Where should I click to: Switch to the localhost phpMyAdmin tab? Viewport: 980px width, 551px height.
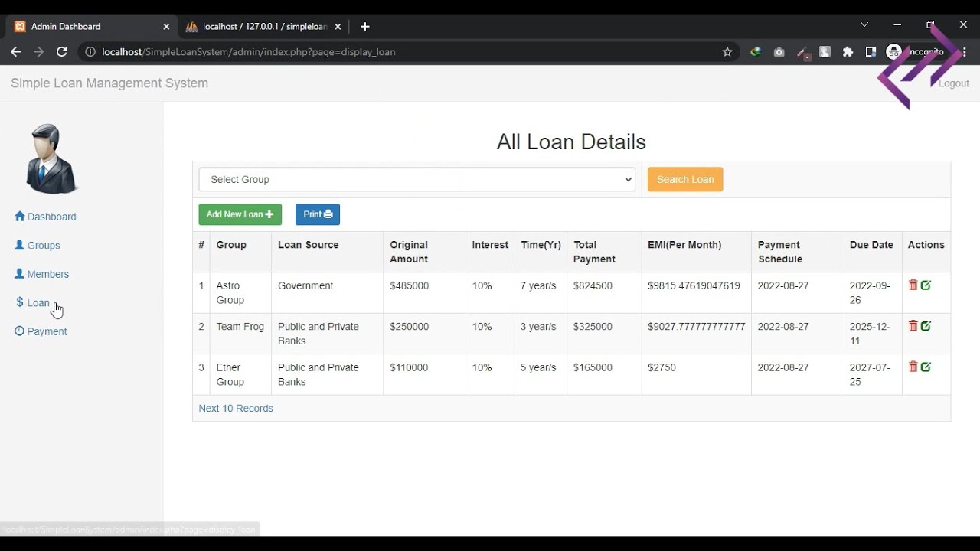264,26
